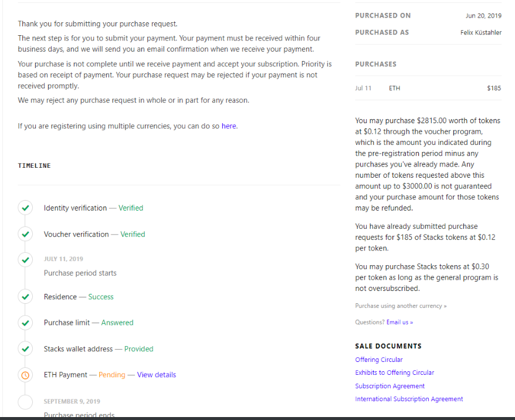515x420 pixels.
Task: Click the multiple currencies 'here' link
Action: pos(229,126)
